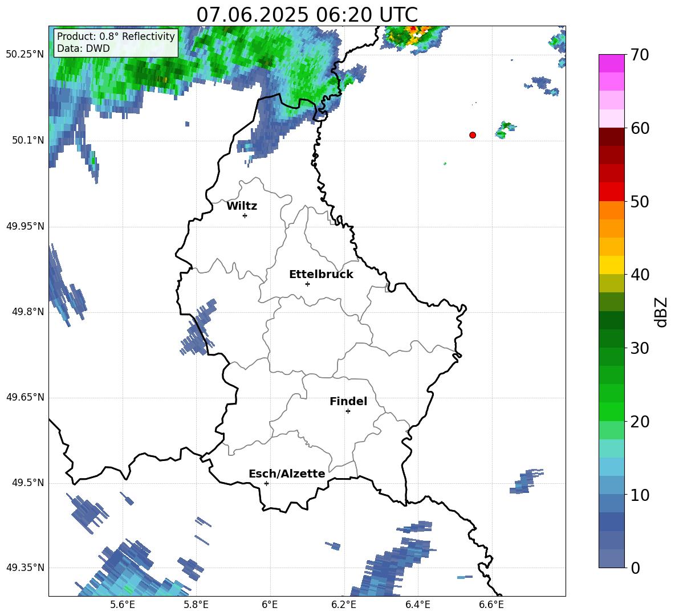Screen dimensions: 675x616
Task: Click the 49.5°N latitude label
Action: click(28, 483)
